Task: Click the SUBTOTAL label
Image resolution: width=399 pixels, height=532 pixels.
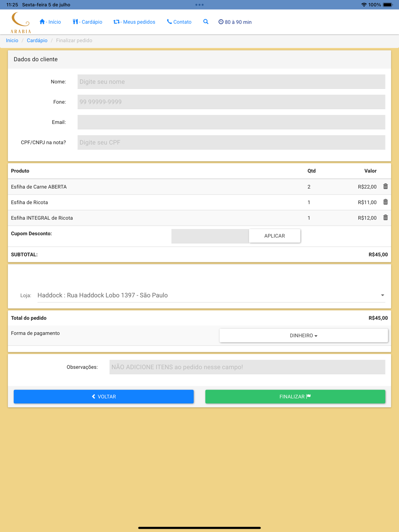Action: tap(24, 254)
